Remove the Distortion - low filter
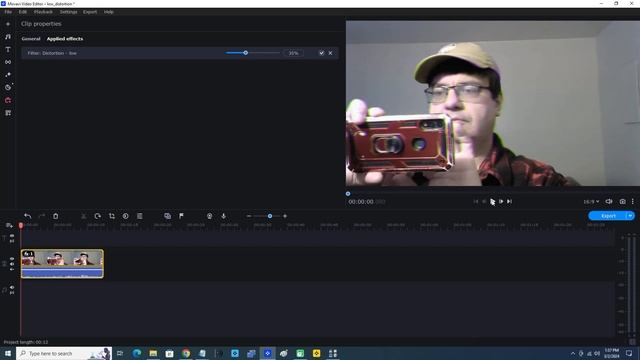640x360 pixels. click(330, 53)
